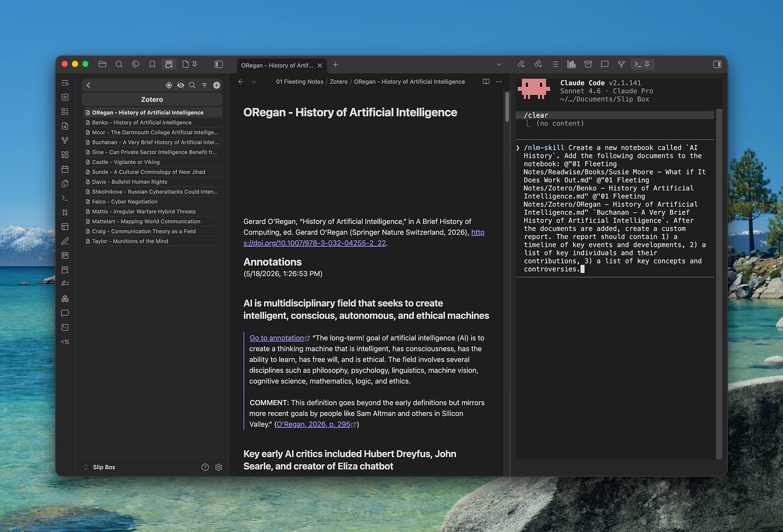Open the Taylor - Munitions of the Mind note
Viewport: 783px width, 532px height.
152,241
